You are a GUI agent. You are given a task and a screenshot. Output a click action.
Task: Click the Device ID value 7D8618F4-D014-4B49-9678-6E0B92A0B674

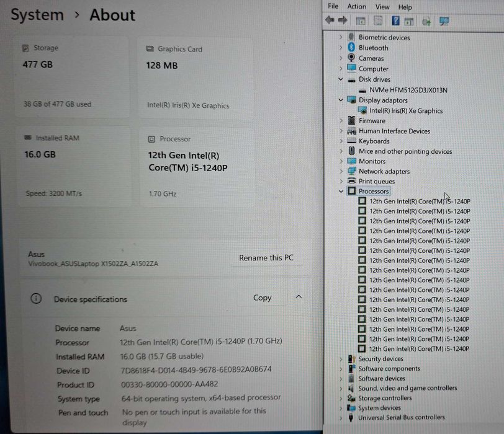(x=196, y=370)
